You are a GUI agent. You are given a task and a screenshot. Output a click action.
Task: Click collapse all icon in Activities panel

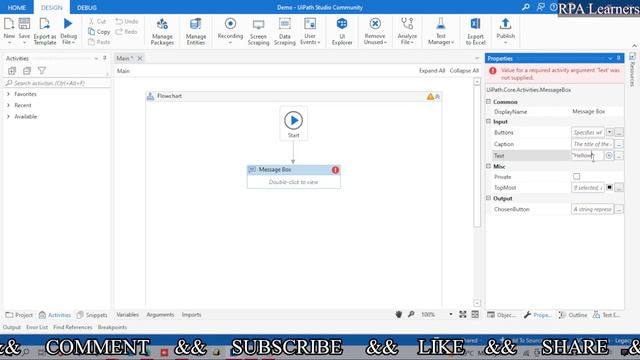(27, 71)
